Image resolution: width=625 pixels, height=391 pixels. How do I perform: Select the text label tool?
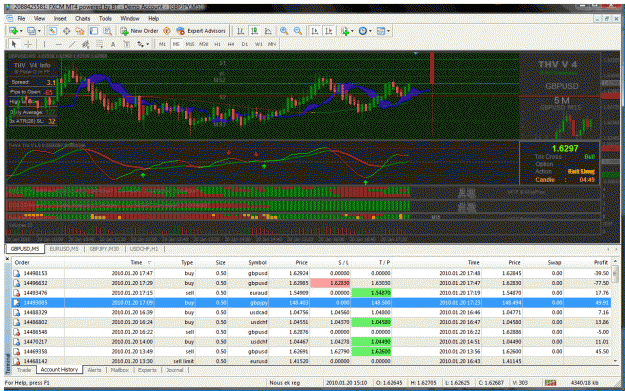[x=127, y=44]
